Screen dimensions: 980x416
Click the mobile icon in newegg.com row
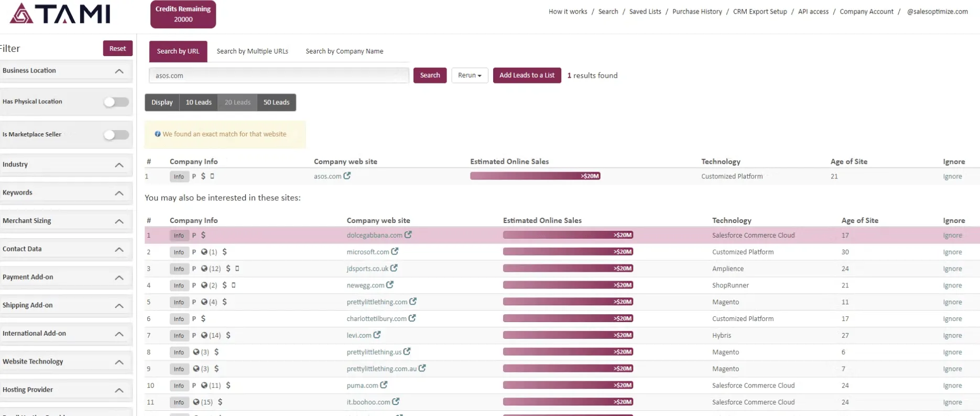click(x=233, y=285)
